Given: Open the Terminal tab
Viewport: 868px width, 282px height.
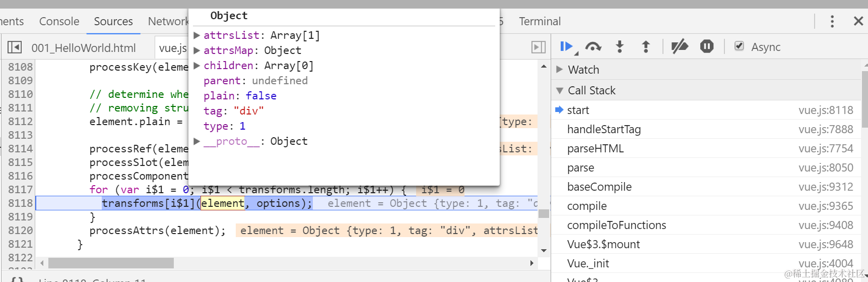Looking at the screenshot, I should (x=540, y=21).
